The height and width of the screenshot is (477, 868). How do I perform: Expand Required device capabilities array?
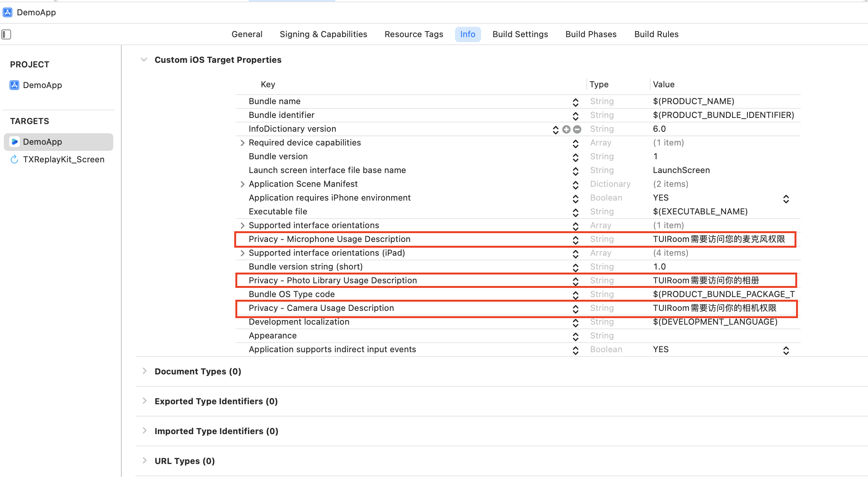pos(242,143)
